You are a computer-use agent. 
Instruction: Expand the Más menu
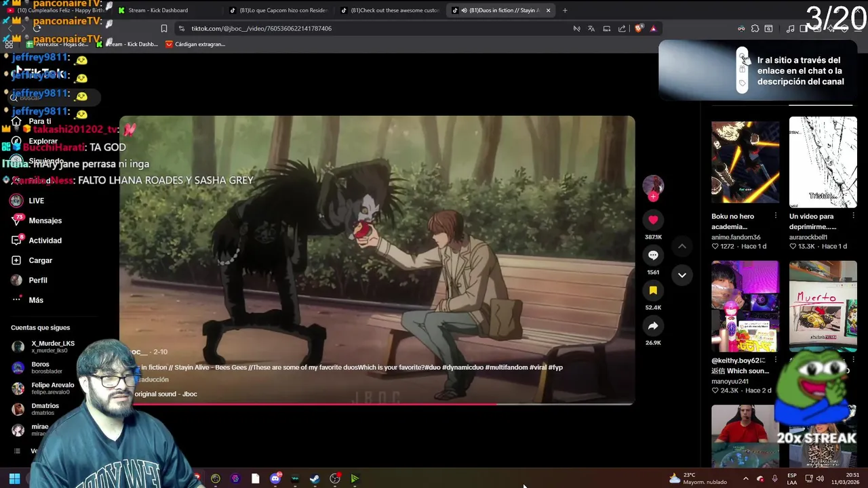coord(27,300)
